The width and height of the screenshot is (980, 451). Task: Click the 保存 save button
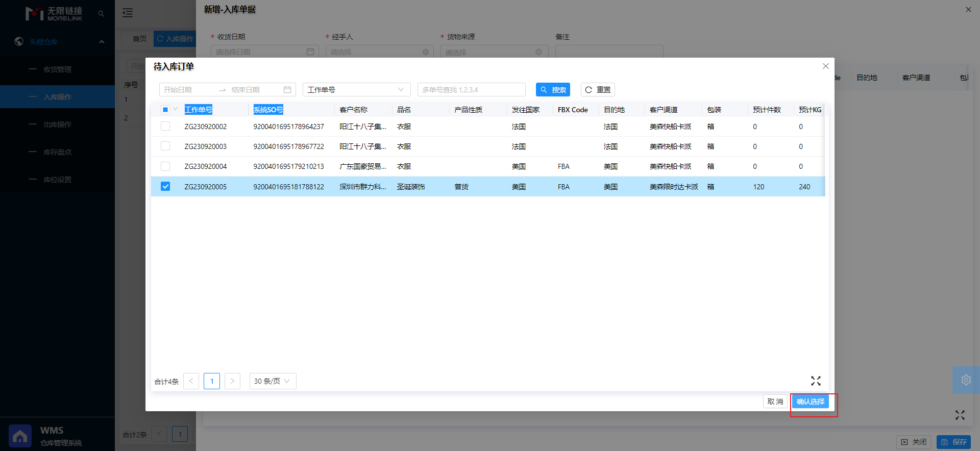point(954,442)
